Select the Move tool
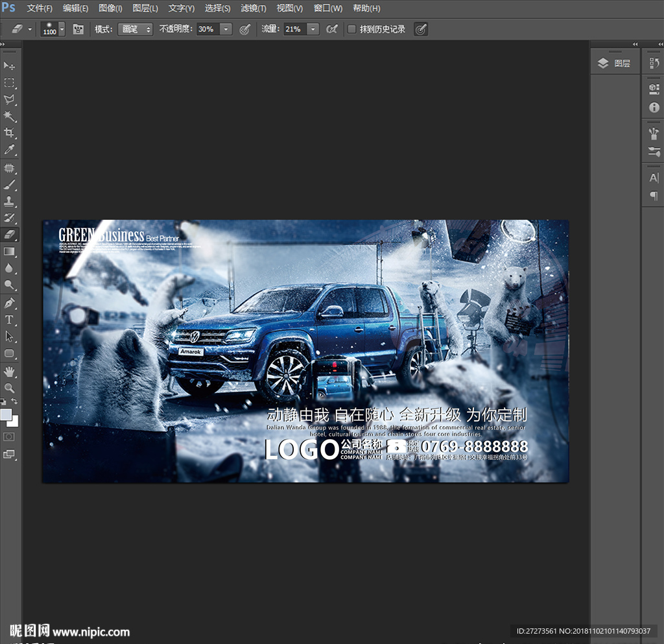 point(10,66)
